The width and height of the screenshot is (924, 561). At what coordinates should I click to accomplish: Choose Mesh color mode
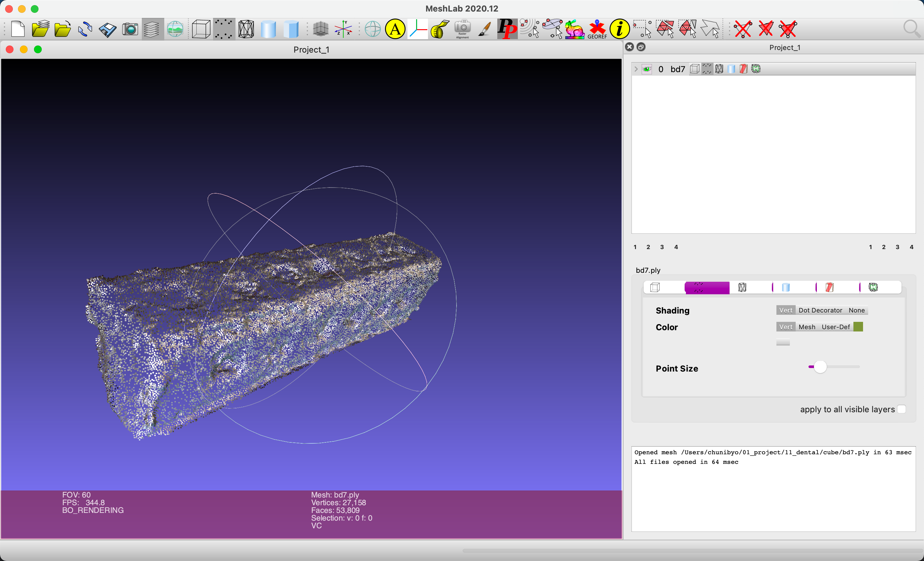tap(807, 327)
